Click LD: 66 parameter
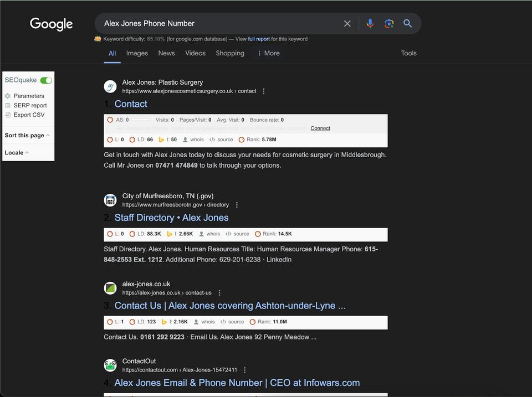Viewport: 532px width, 397px height. (x=141, y=140)
